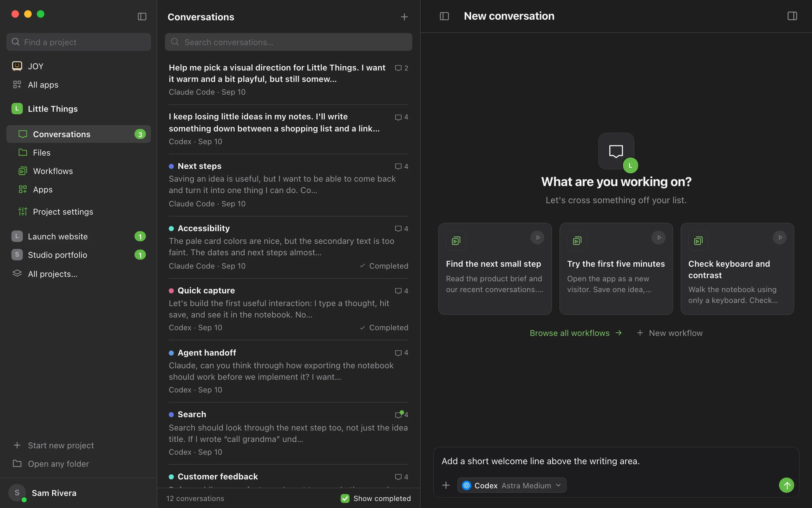
Task: Open 'Help me pick a visual direction' conversation
Action: [288, 79]
